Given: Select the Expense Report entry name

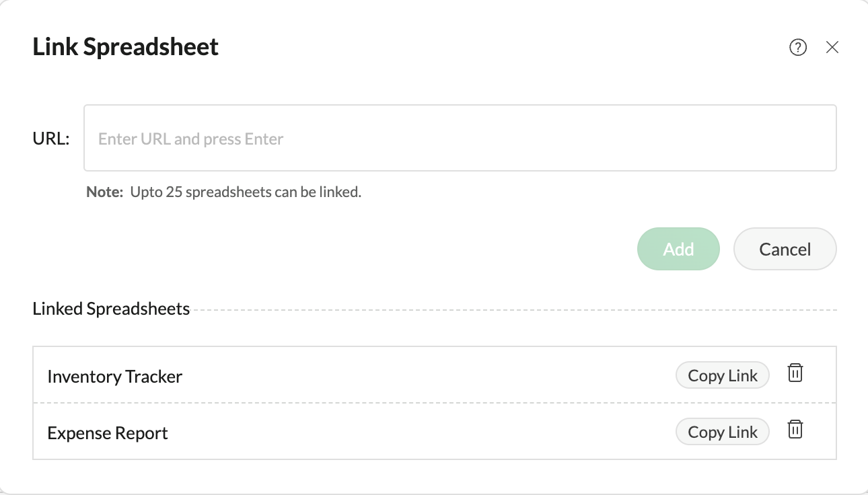Looking at the screenshot, I should (108, 433).
